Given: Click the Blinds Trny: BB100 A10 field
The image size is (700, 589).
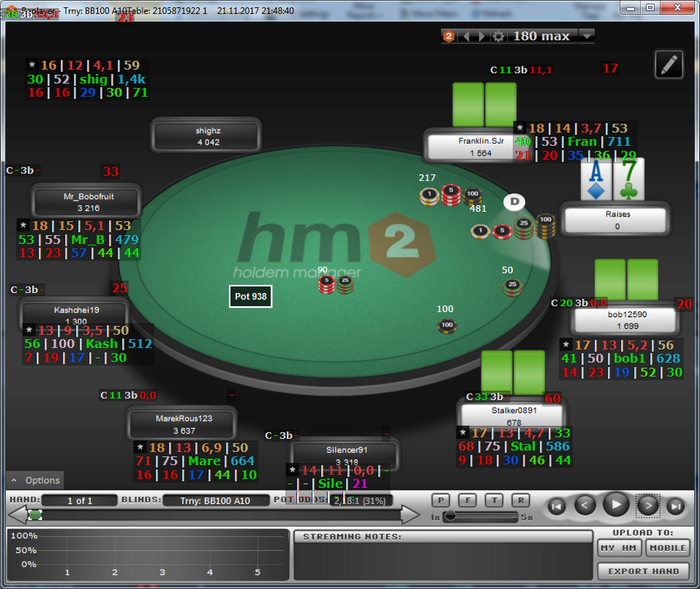Looking at the screenshot, I should (216, 501).
